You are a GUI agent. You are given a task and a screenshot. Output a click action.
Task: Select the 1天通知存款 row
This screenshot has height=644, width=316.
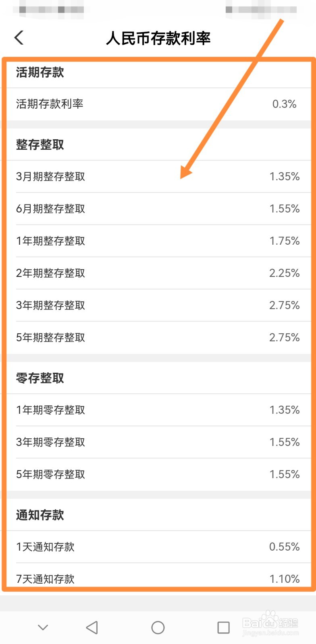click(158, 547)
